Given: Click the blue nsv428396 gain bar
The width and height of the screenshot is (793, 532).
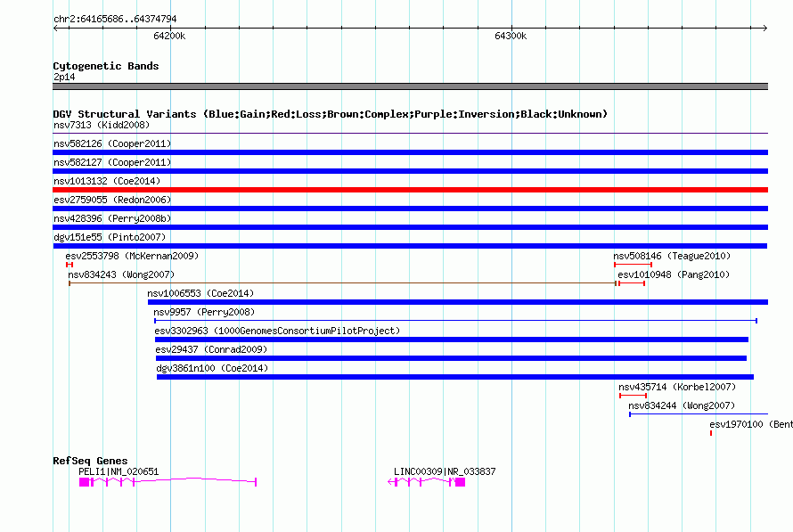Looking at the screenshot, I should pyautogui.click(x=410, y=227).
